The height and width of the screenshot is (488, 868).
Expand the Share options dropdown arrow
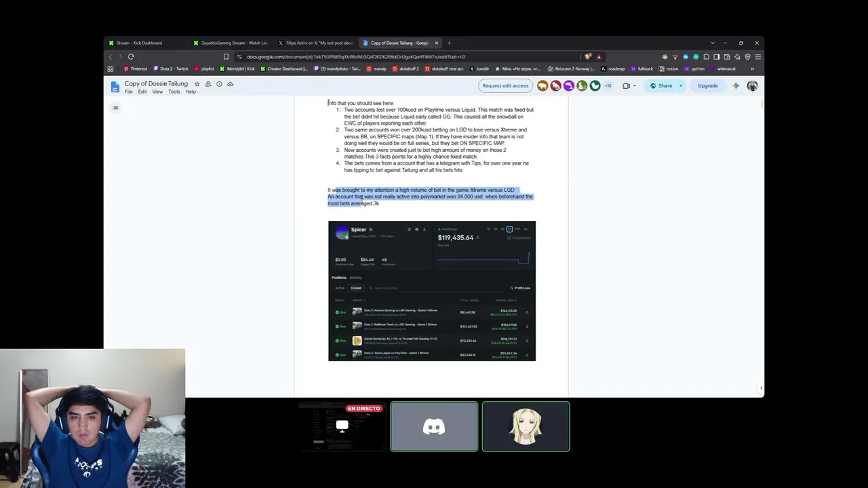pyautogui.click(x=681, y=86)
